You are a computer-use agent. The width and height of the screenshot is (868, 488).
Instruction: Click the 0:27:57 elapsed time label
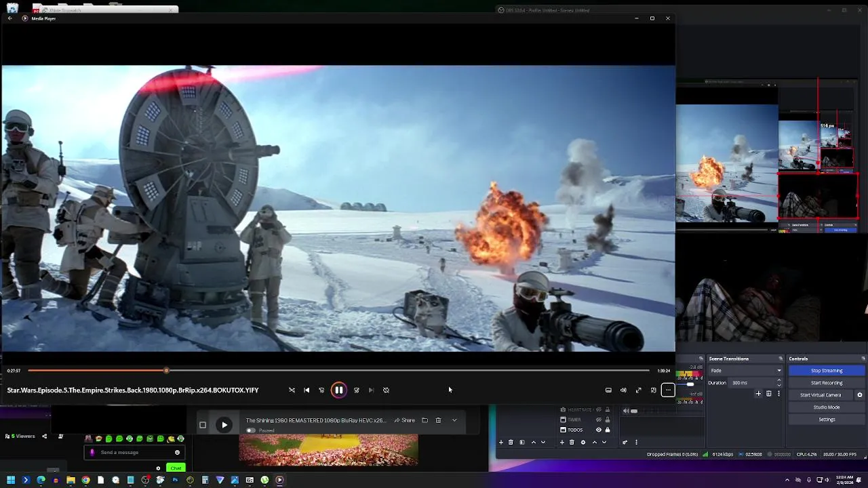tap(14, 371)
